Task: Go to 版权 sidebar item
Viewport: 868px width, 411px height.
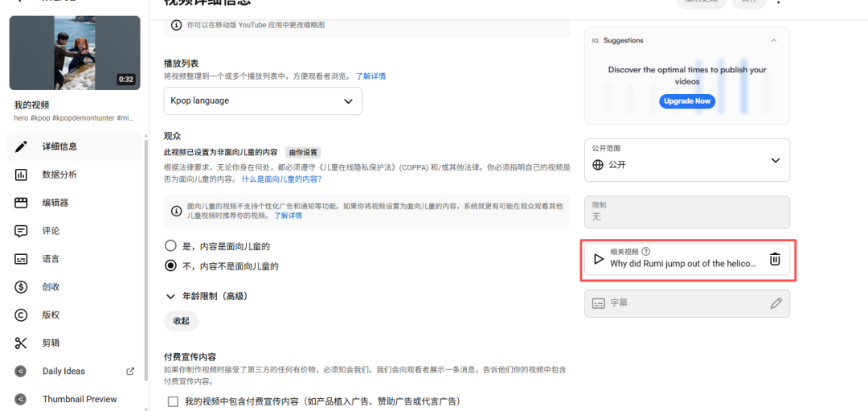Action: [x=74, y=315]
